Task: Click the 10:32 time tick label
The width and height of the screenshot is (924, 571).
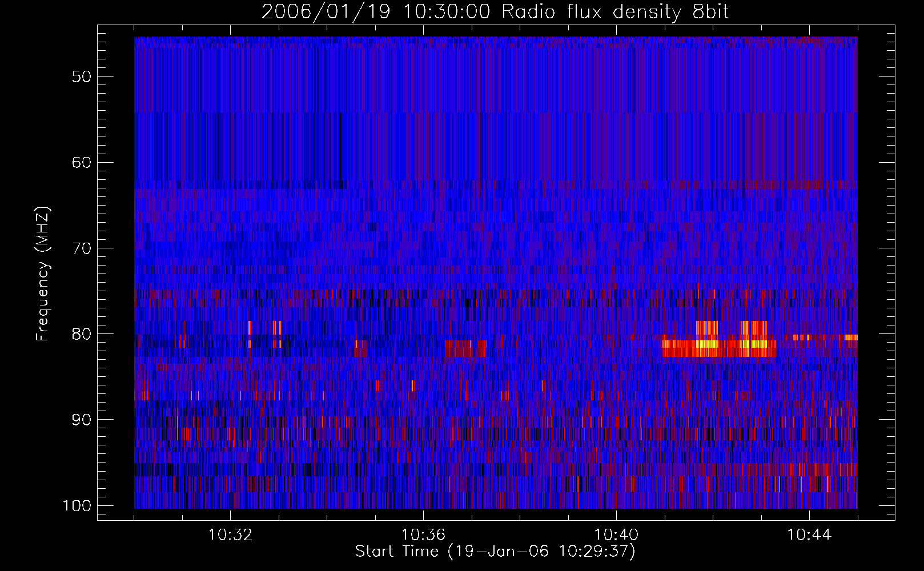Action: click(x=230, y=535)
